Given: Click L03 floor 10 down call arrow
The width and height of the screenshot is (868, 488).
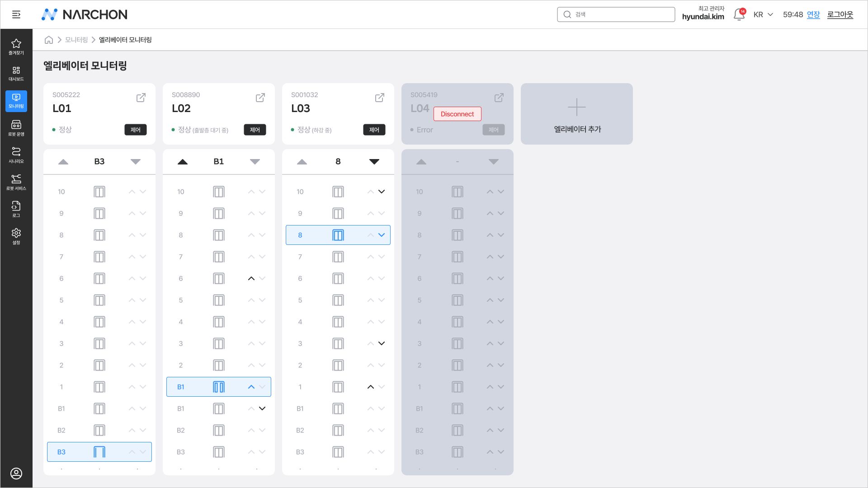Looking at the screenshot, I should click(x=382, y=192).
